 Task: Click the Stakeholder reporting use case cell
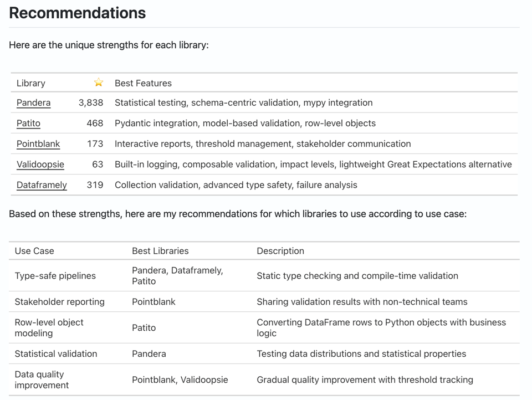tap(60, 302)
